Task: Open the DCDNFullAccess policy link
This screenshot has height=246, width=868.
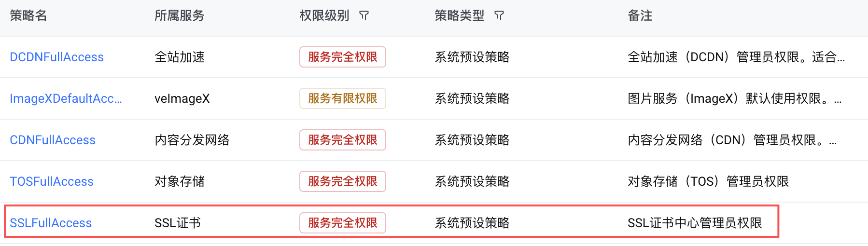Action: (56, 57)
